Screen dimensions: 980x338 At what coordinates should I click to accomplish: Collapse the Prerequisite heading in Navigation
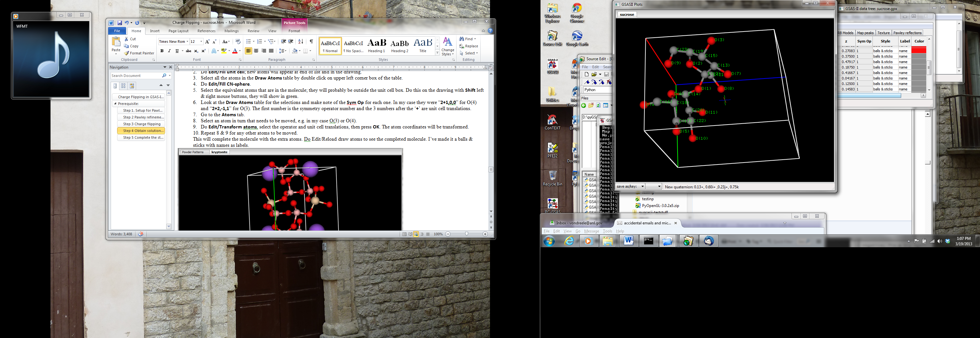click(x=115, y=104)
